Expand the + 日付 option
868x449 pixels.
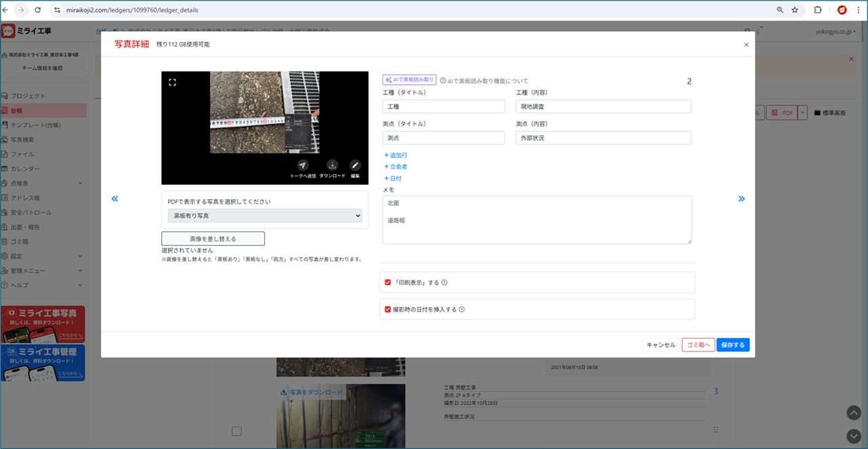pyautogui.click(x=393, y=179)
